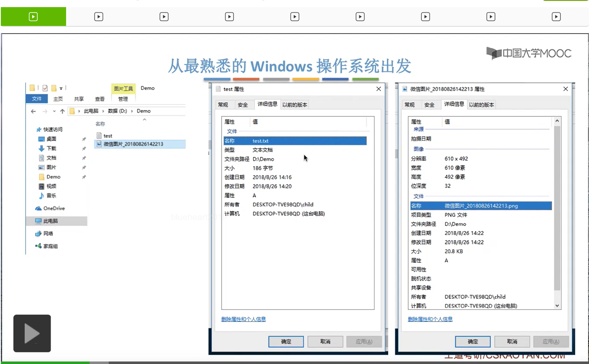Click the 大小 value 186 字节
589x364 pixels.
[x=263, y=168]
